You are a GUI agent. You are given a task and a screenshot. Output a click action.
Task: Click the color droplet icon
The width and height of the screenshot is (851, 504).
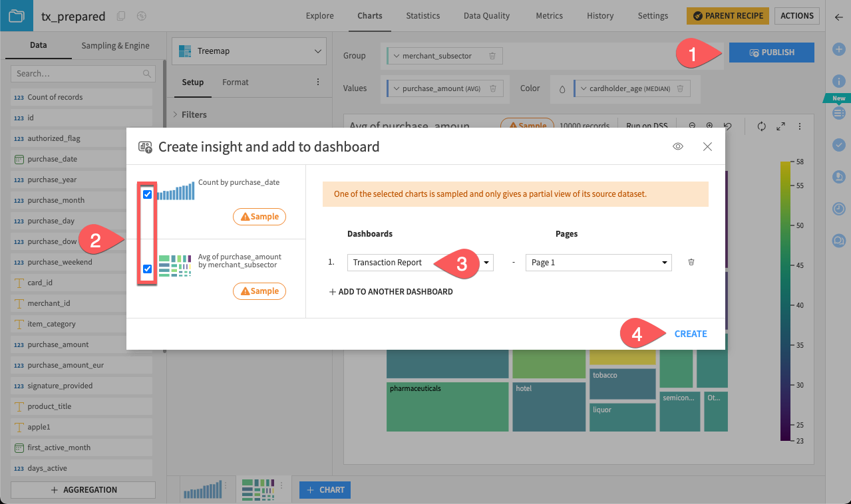tap(562, 88)
